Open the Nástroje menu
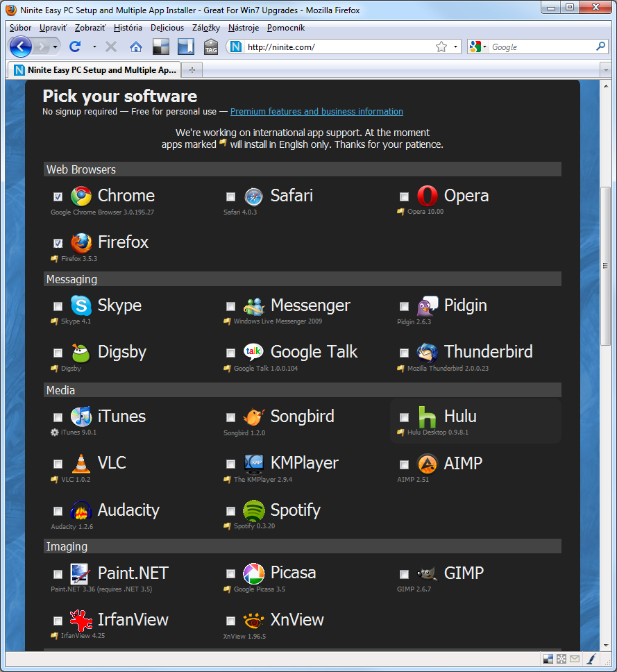 (x=244, y=28)
